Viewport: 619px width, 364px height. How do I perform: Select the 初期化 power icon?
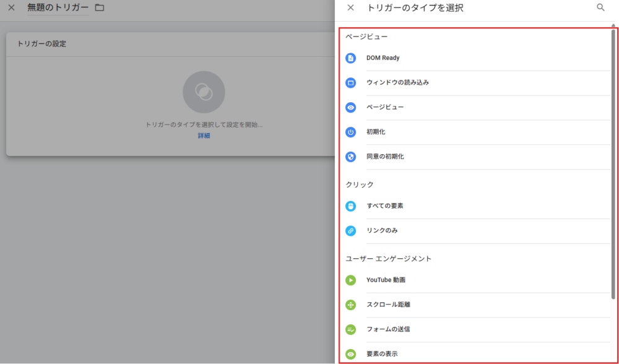[351, 132]
